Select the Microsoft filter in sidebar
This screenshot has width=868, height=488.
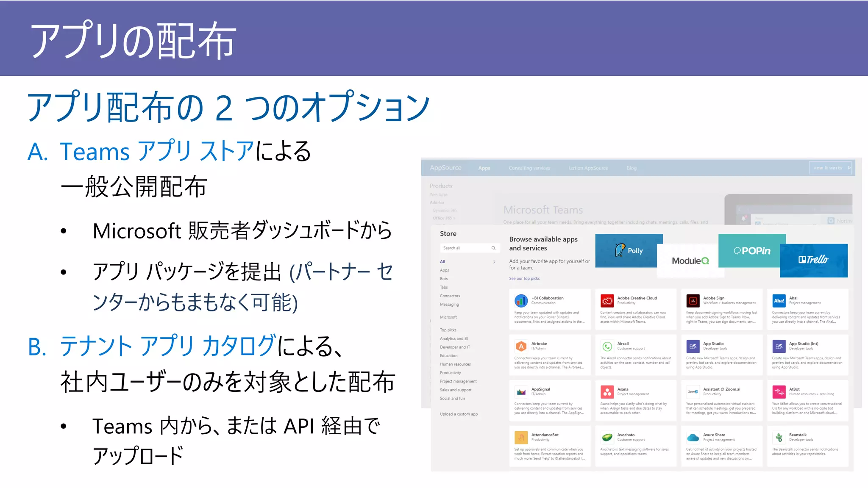tap(448, 317)
